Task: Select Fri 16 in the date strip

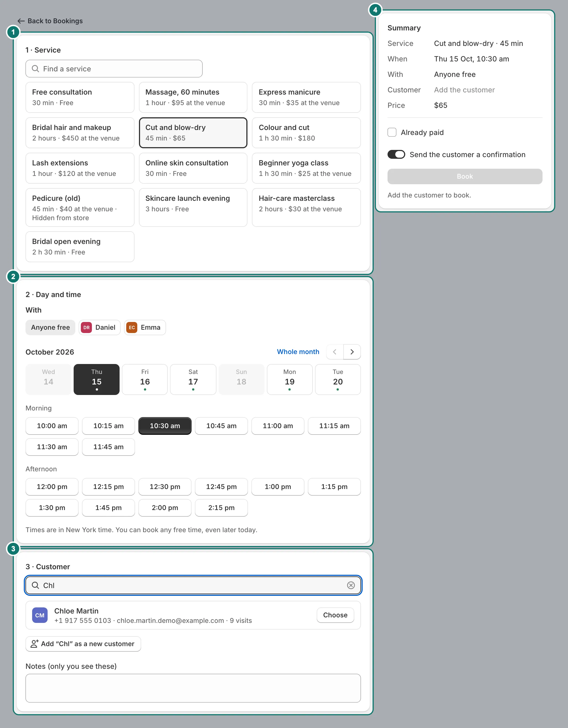Action: point(145,379)
